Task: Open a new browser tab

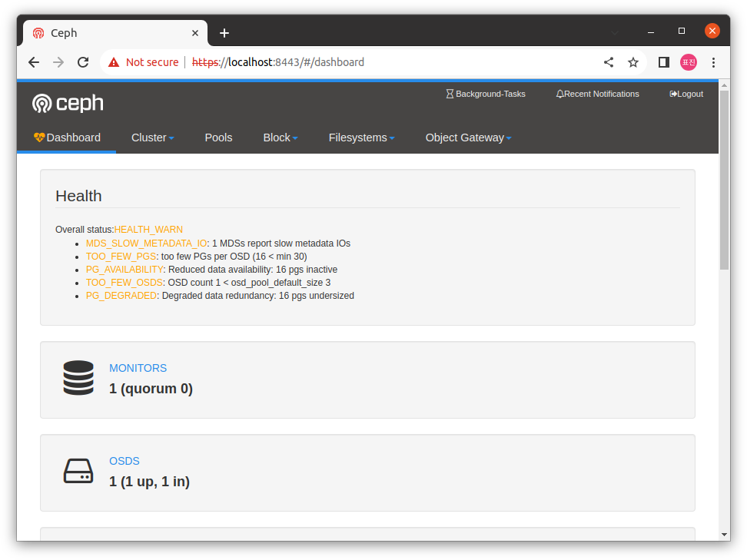Action: [224, 33]
